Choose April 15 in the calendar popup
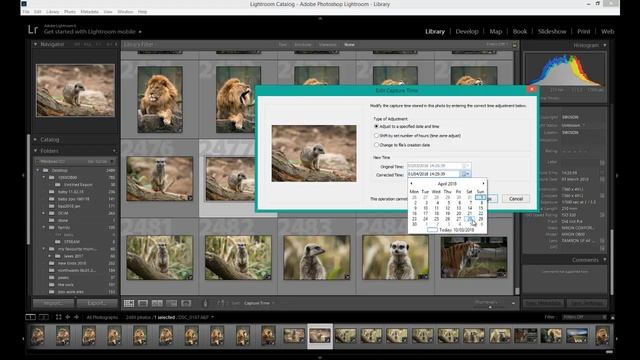 pyautogui.click(x=481, y=208)
